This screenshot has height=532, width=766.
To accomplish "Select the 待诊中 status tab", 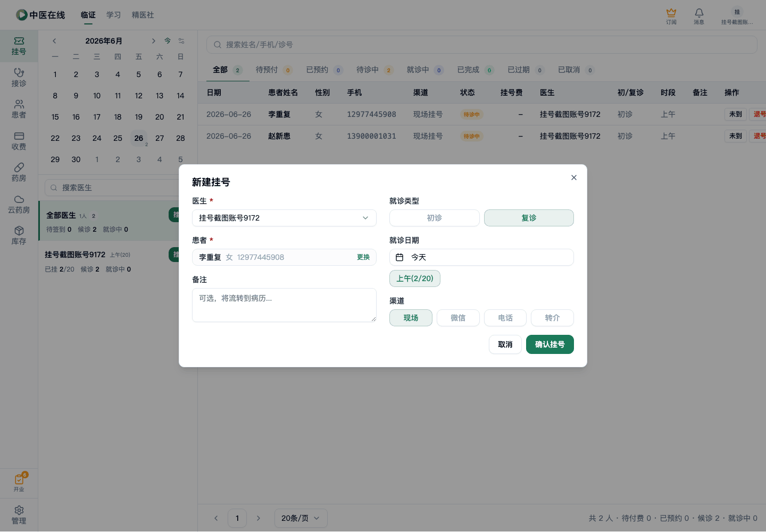I will click(374, 70).
